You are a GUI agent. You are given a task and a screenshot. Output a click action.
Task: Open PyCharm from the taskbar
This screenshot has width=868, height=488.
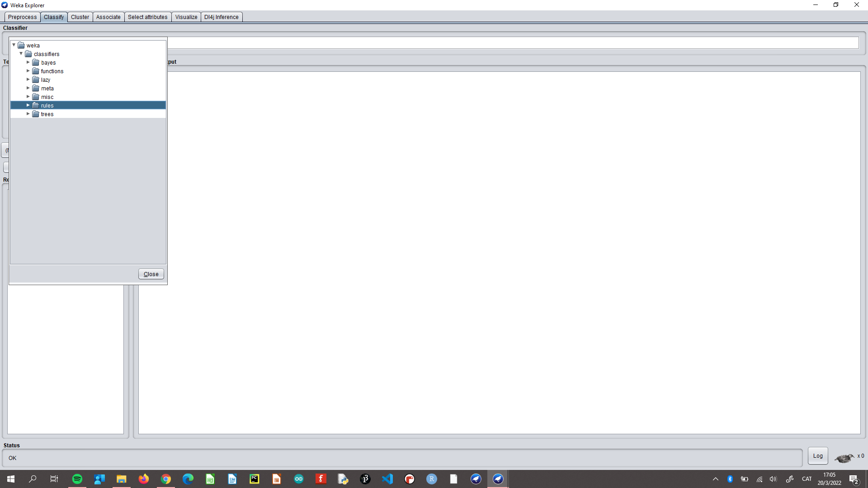pyautogui.click(x=255, y=479)
